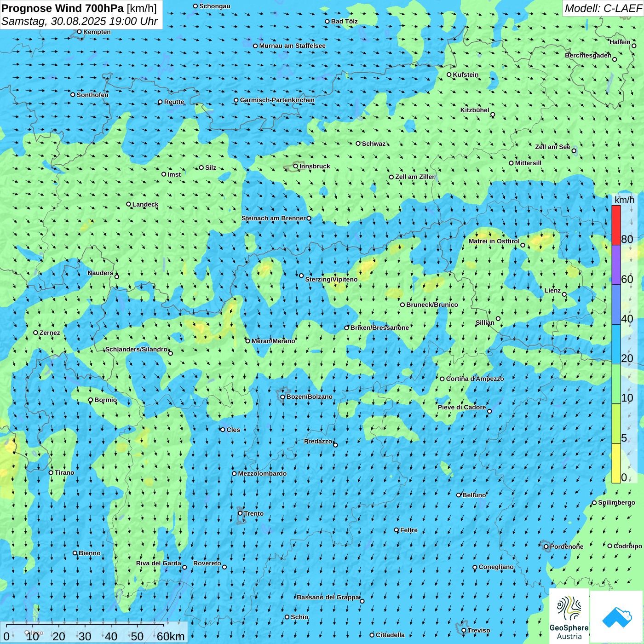Click the Pordenone city marker
Screen dimensions: 644x644
[x=546, y=546]
